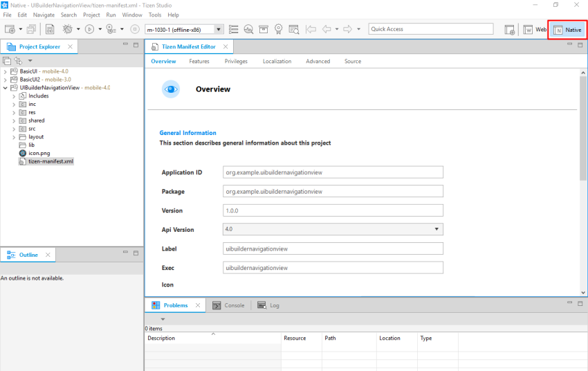The height and width of the screenshot is (371, 588).
Task: Collapse all in Project Explorer
Action: (x=7, y=61)
